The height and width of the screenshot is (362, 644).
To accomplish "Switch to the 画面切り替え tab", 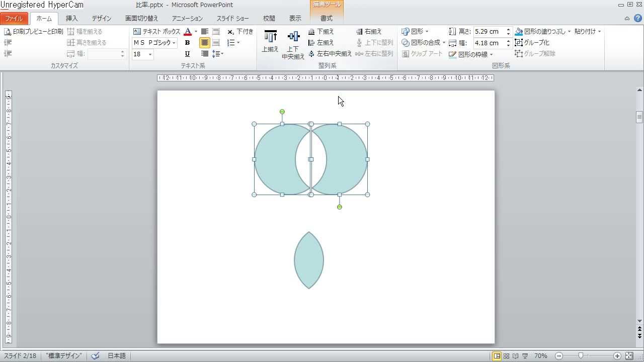I will [142, 18].
